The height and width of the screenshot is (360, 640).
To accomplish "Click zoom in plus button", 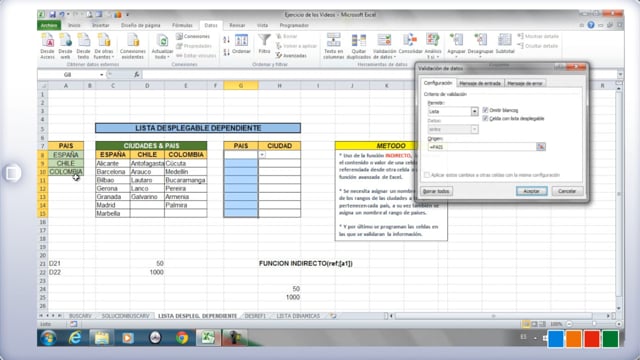I will click(x=619, y=324).
